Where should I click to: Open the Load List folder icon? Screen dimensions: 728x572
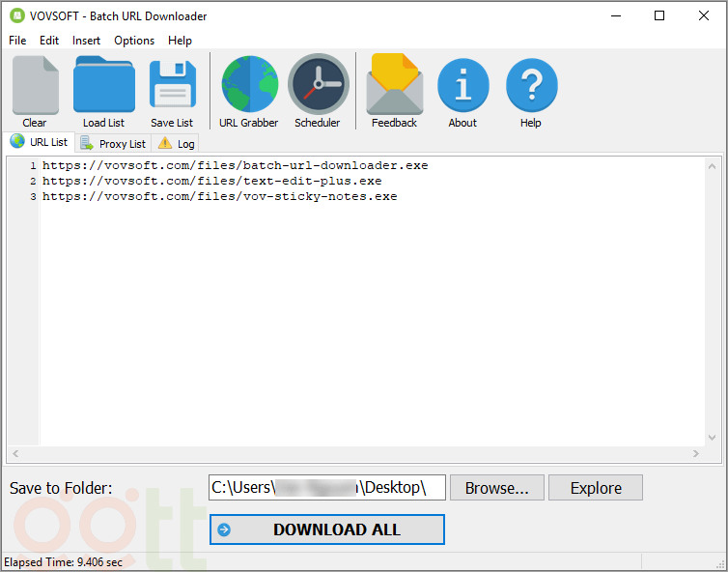(103, 87)
